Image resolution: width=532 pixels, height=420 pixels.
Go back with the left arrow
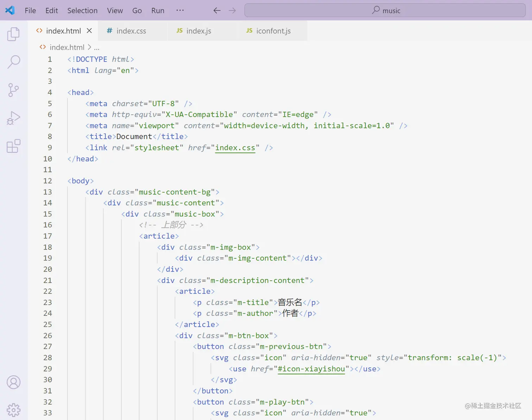point(217,11)
